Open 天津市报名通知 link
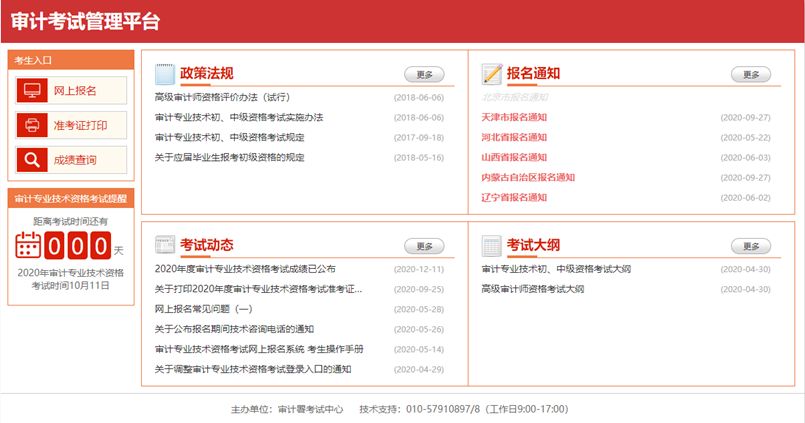The height and width of the screenshot is (423, 805). click(x=514, y=117)
